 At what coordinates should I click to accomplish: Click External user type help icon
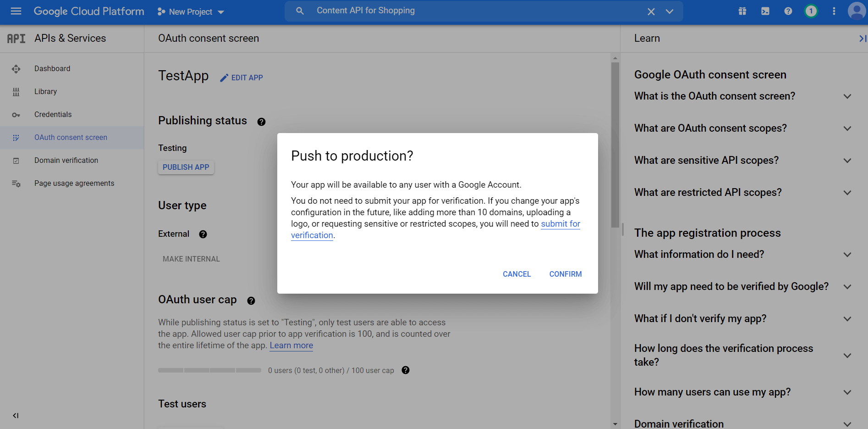click(x=203, y=234)
